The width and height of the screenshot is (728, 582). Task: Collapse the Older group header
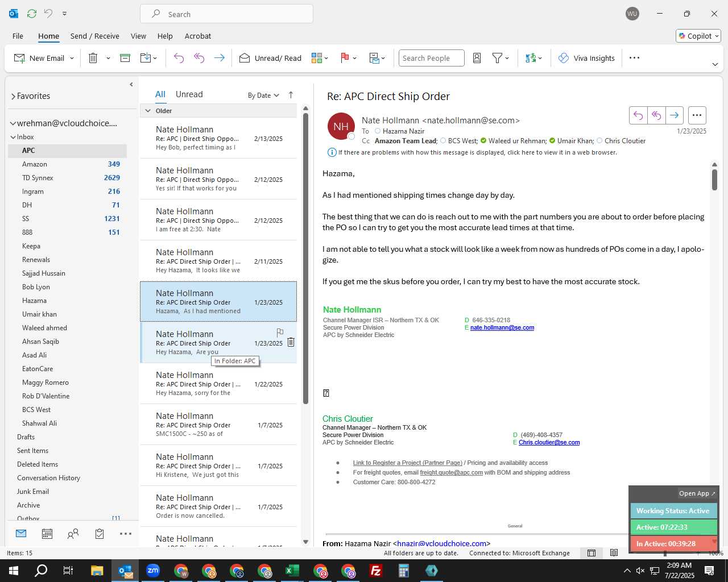tap(148, 111)
